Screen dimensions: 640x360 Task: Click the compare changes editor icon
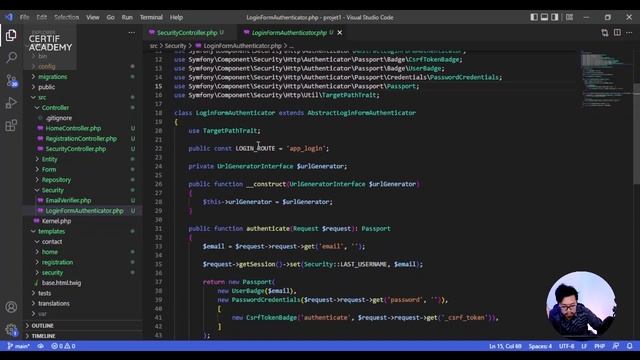click(604, 33)
